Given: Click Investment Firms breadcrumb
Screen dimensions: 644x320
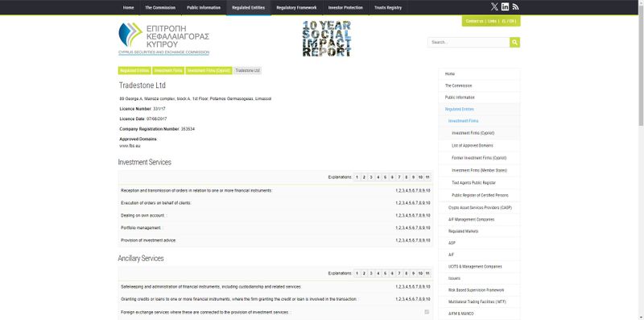Looking at the screenshot, I should coord(168,71).
